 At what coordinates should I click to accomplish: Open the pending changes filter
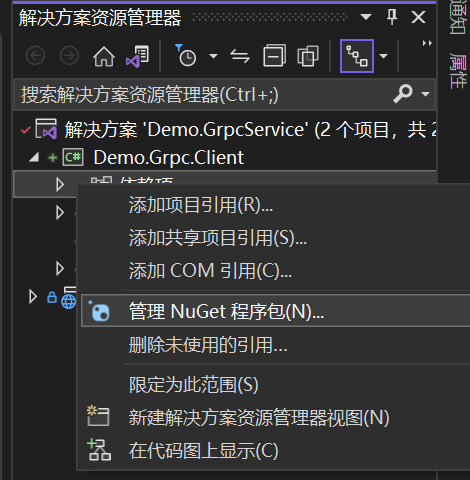(x=186, y=55)
